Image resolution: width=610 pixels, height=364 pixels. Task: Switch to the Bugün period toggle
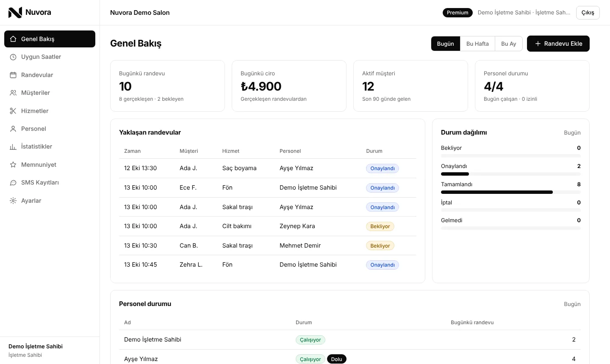pos(446,44)
